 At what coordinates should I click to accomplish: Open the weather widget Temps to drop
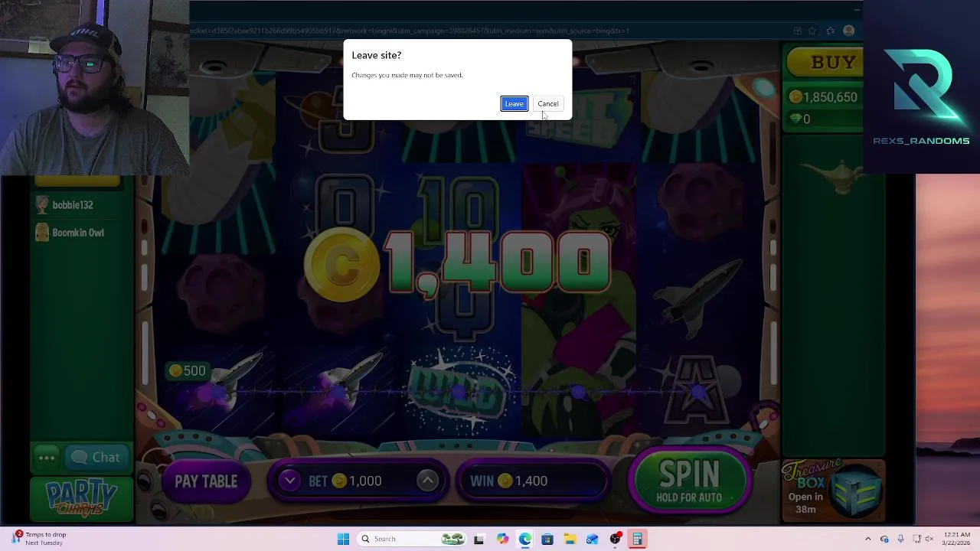coord(38,539)
